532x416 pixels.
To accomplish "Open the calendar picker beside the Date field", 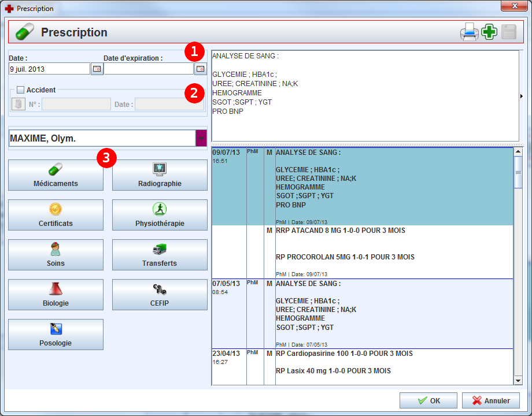I will click(x=97, y=69).
